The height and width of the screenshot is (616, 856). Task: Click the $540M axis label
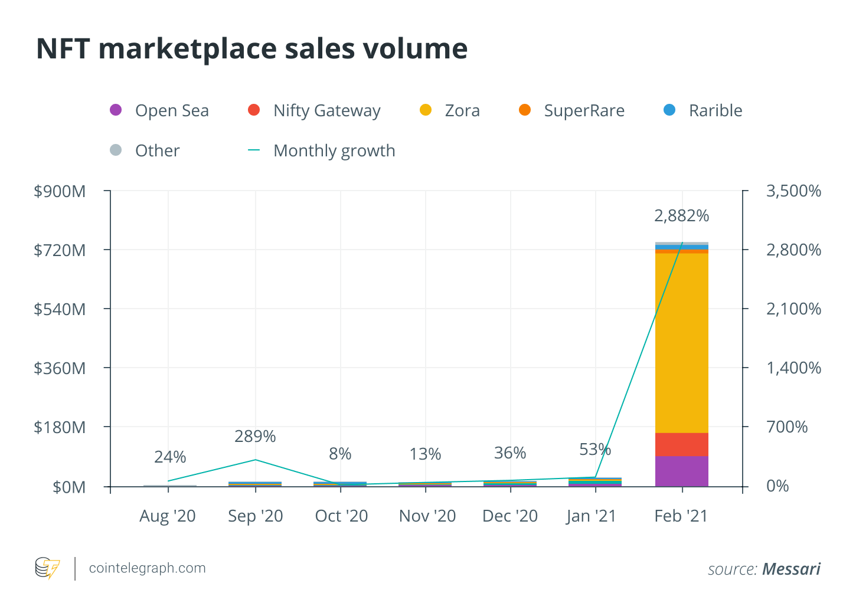click(60, 309)
